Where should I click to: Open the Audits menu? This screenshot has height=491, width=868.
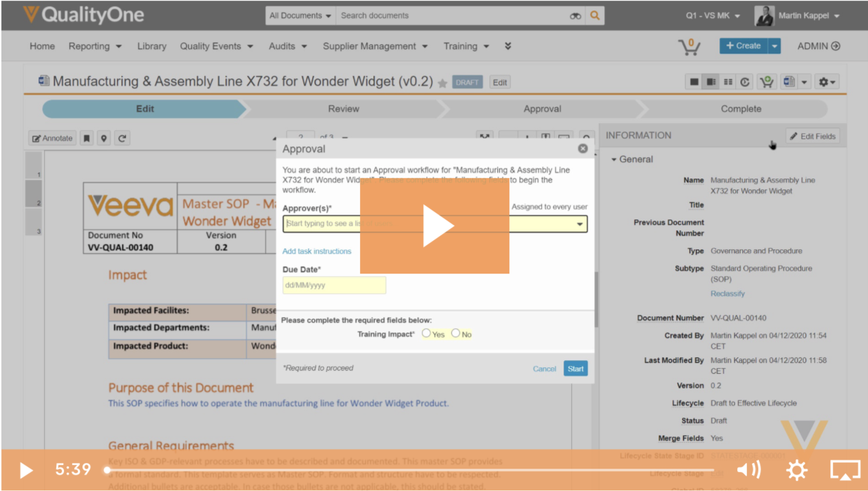pyautogui.click(x=288, y=46)
